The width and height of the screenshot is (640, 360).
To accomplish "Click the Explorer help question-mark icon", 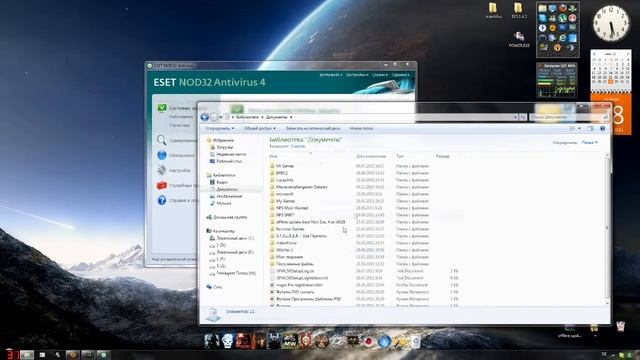I will [x=603, y=129].
